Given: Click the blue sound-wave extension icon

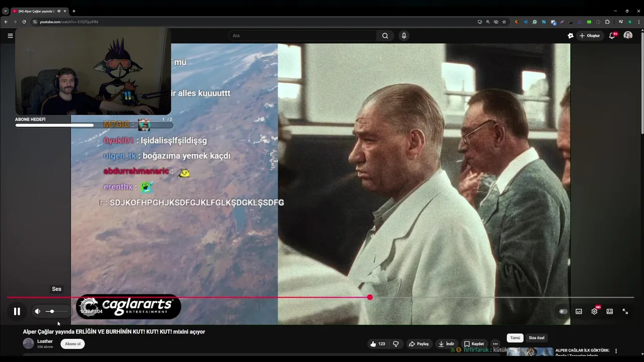Looking at the screenshot, I should (525, 22).
